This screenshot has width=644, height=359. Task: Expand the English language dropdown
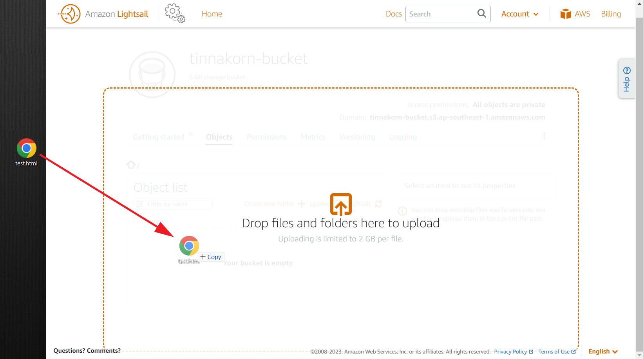(603, 352)
